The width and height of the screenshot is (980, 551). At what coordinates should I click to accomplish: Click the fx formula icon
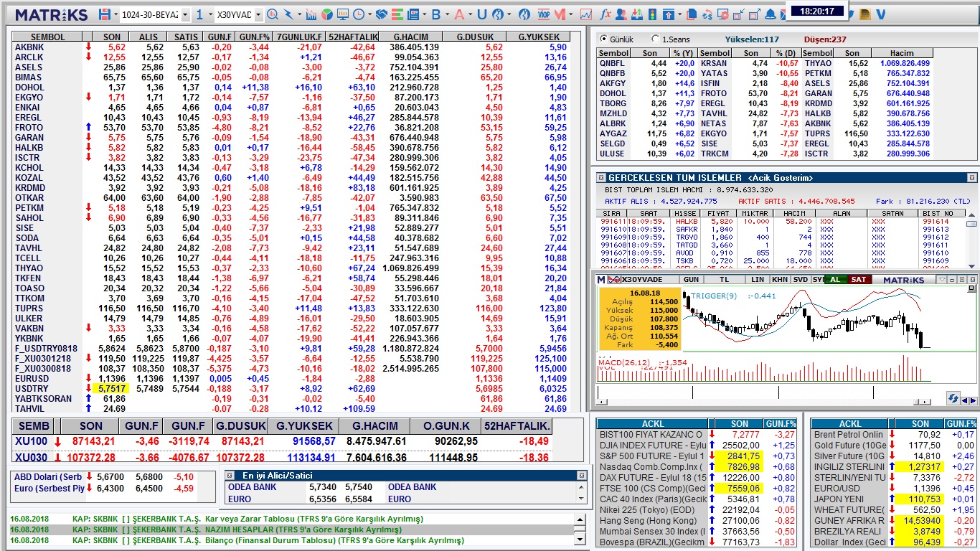click(x=605, y=14)
